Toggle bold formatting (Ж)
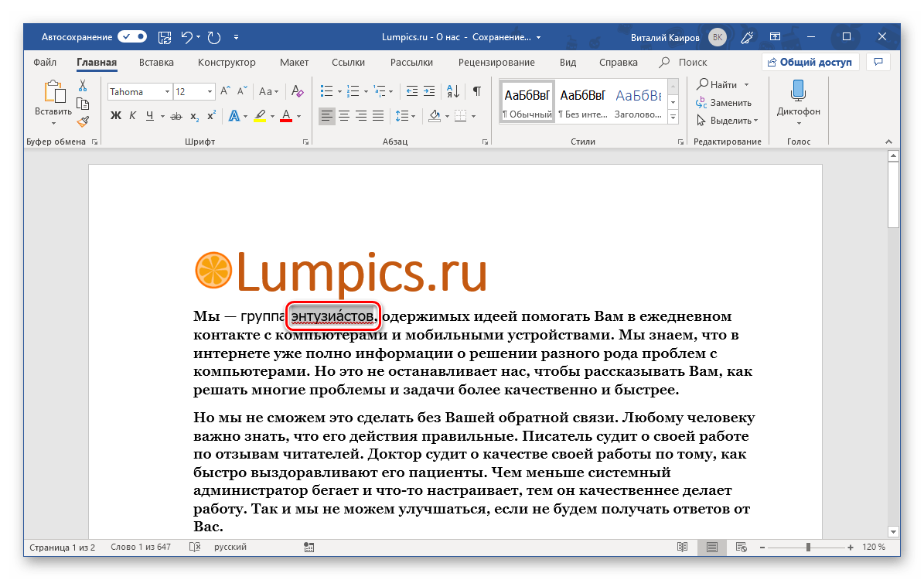The height and width of the screenshot is (580, 924). [116, 116]
